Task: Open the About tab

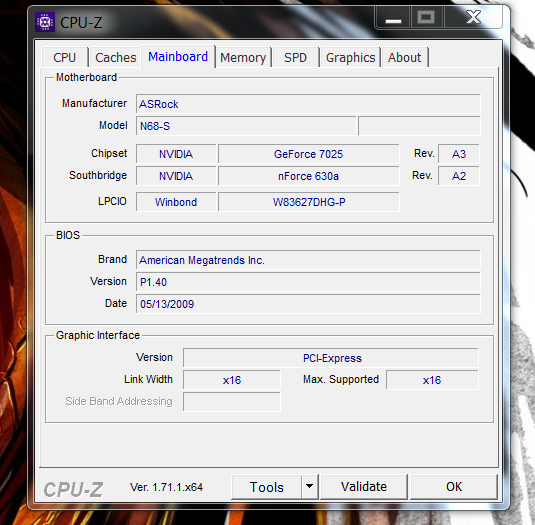Action: (x=404, y=57)
